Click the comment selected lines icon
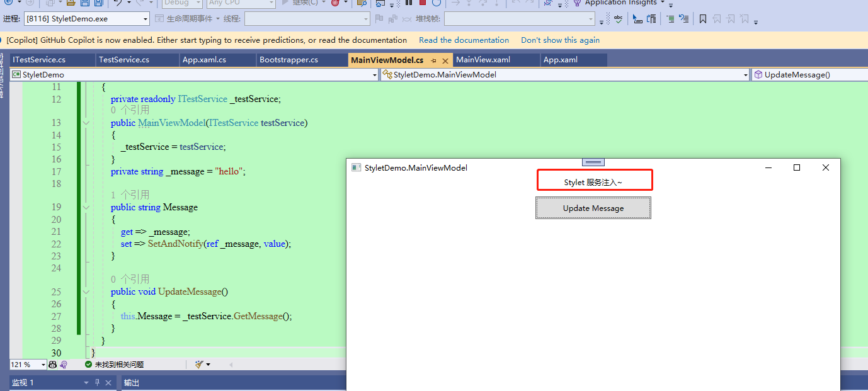This screenshot has height=391, width=868. (x=670, y=19)
